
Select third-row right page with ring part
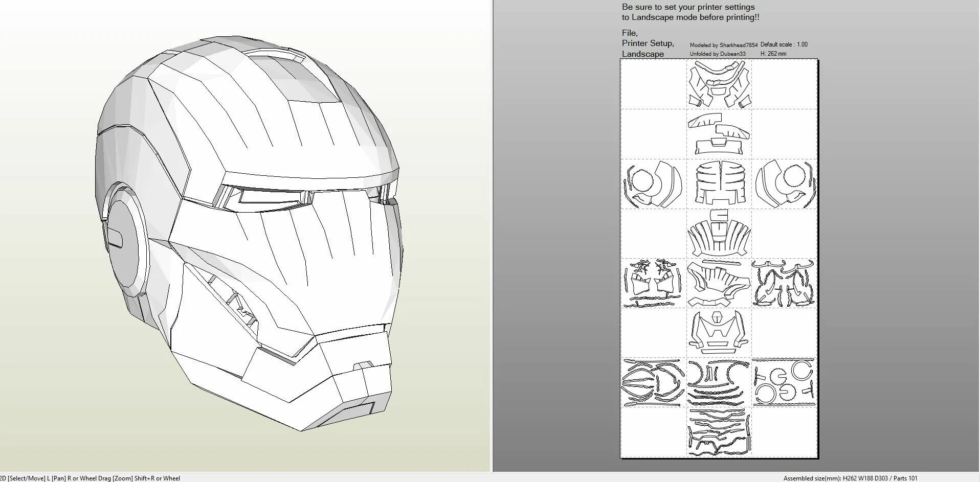coord(784,184)
